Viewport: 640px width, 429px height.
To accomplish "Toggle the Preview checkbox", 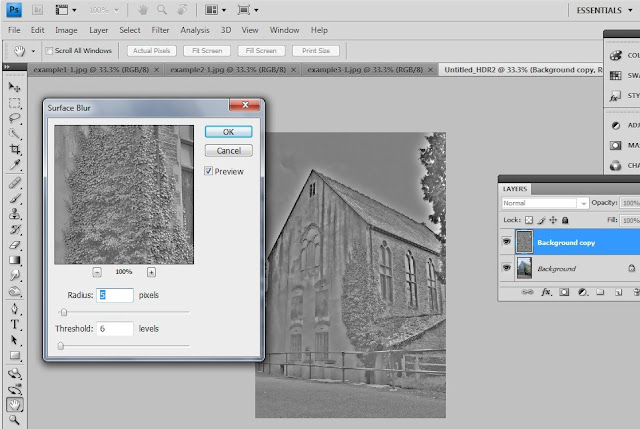I will point(209,171).
